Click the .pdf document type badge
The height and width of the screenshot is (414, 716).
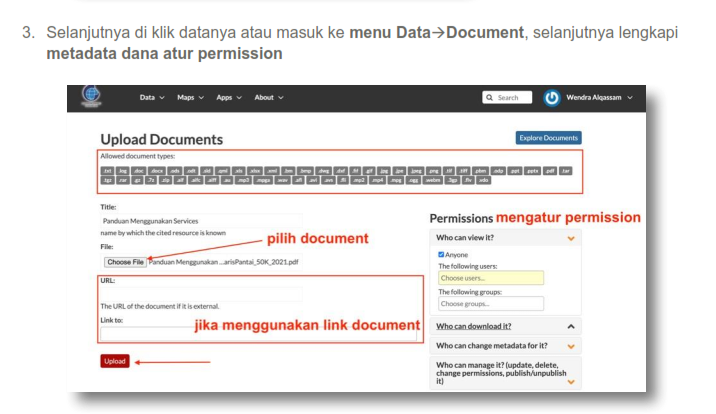point(549,171)
